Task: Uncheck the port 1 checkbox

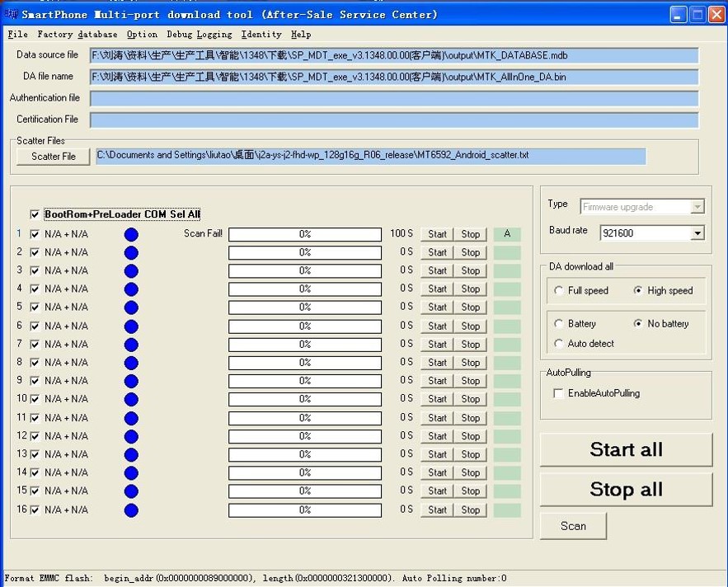Action: point(35,234)
